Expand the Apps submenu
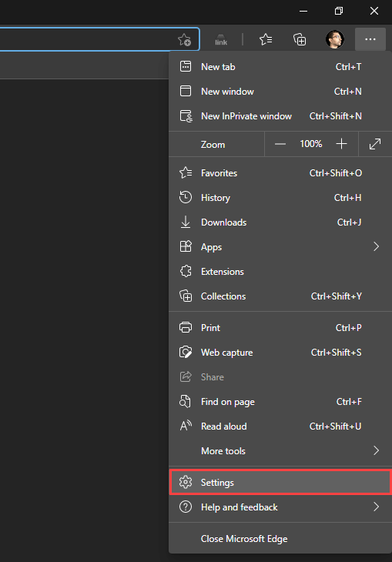Screen dimensions: 392x562 pyautogui.click(x=280, y=246)
